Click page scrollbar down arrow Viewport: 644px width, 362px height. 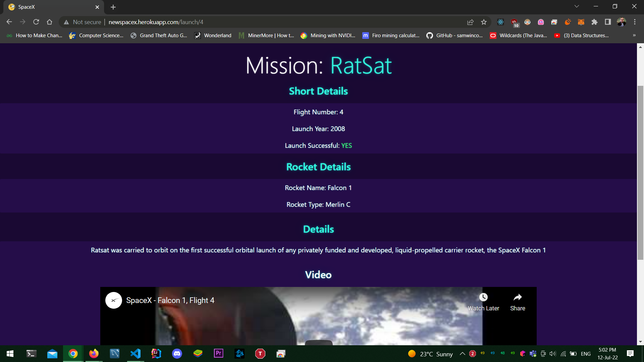[x=641, y=342]
